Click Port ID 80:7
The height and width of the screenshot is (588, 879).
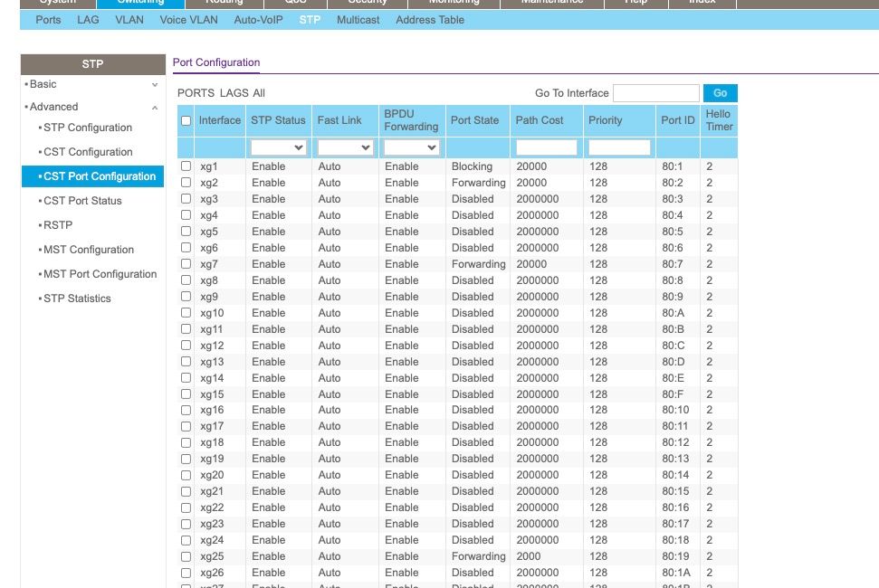[x=672, y=264]
